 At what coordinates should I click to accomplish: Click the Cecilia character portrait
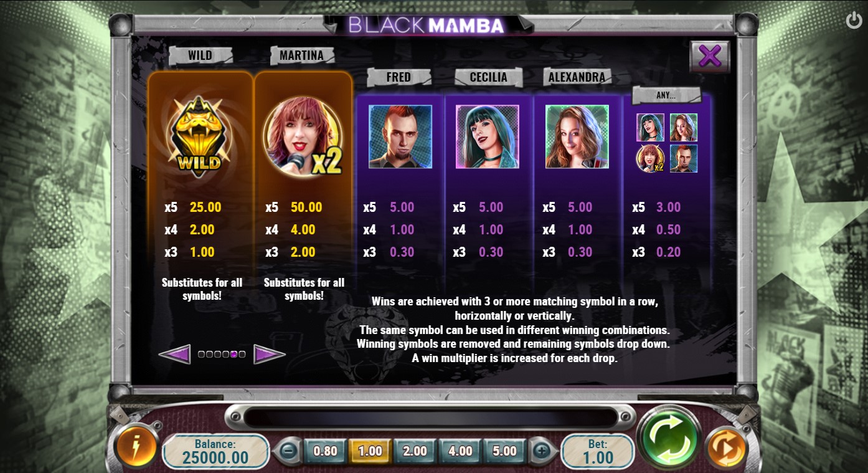(x=488, y=136)
